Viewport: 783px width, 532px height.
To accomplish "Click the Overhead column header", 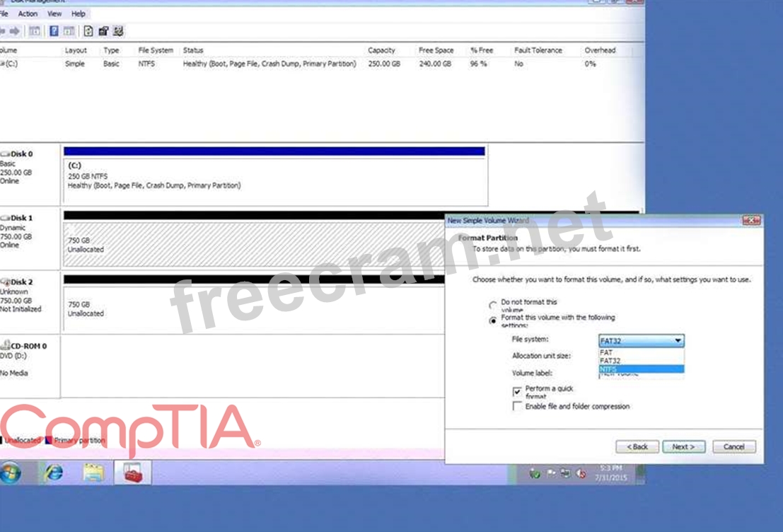I will click(601, 50).
